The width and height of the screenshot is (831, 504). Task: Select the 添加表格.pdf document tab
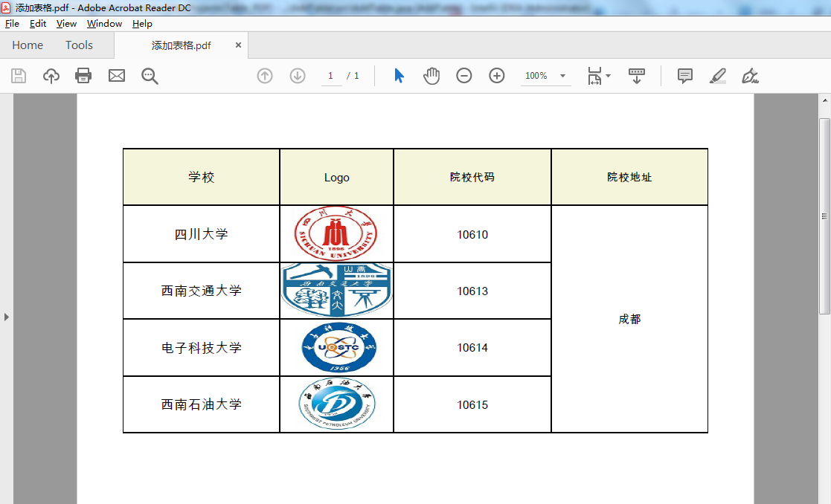[182, 45]
